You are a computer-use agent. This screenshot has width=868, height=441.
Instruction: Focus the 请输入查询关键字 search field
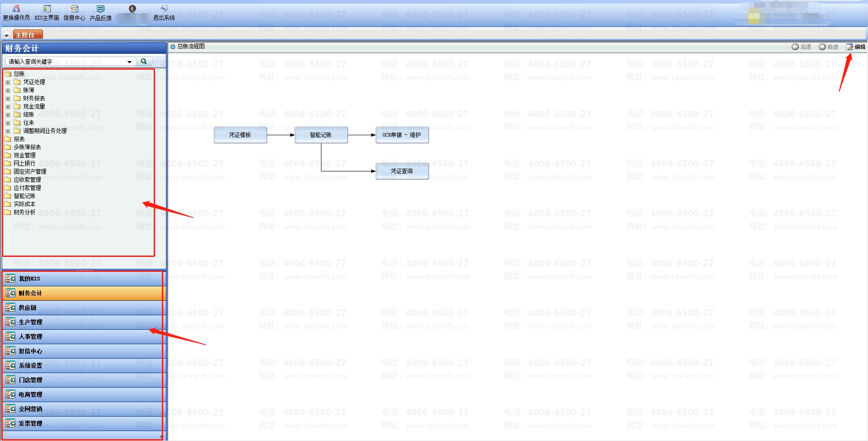pyautogui.click(x=66, y=62)
